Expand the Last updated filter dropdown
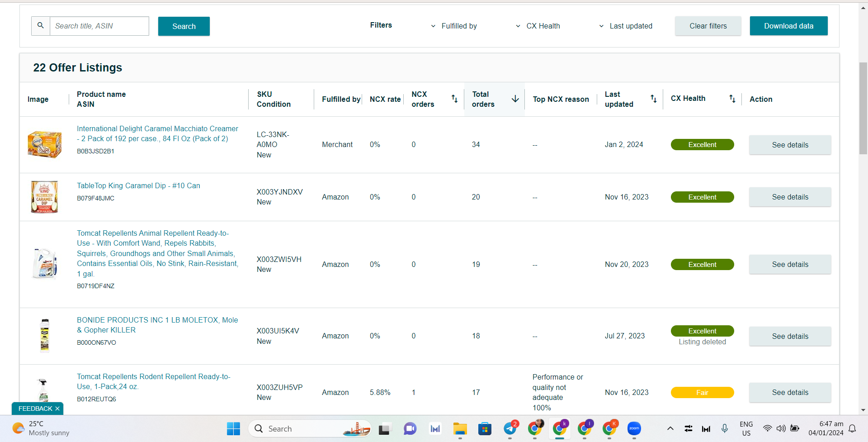Image resolution: width=868 pixels, height=442 pixels. click(626, 26)
